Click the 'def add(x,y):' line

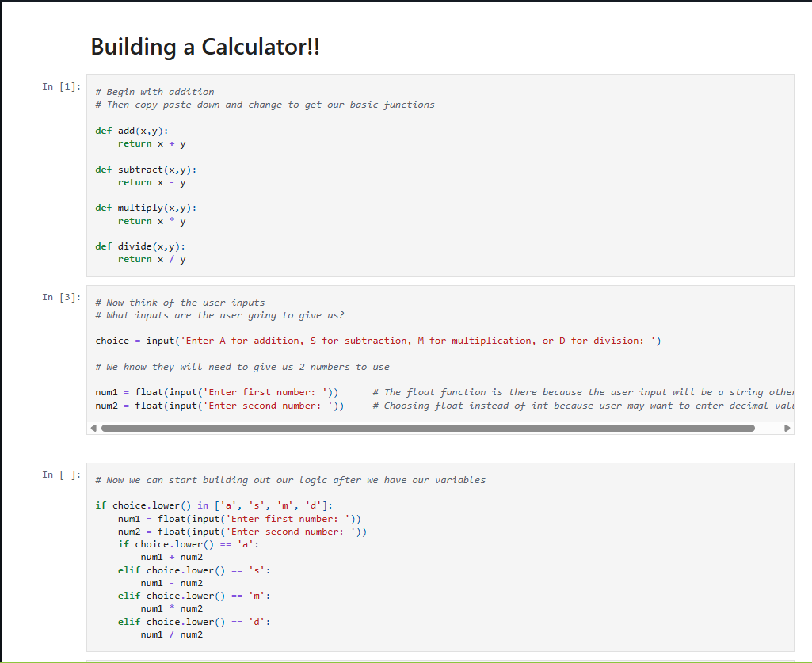click(132, 131)
